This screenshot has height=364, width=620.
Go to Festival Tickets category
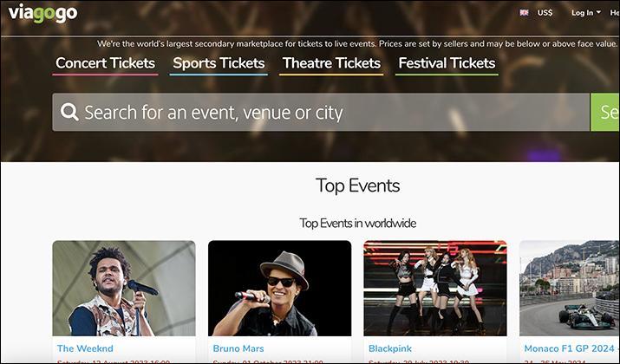447,63
